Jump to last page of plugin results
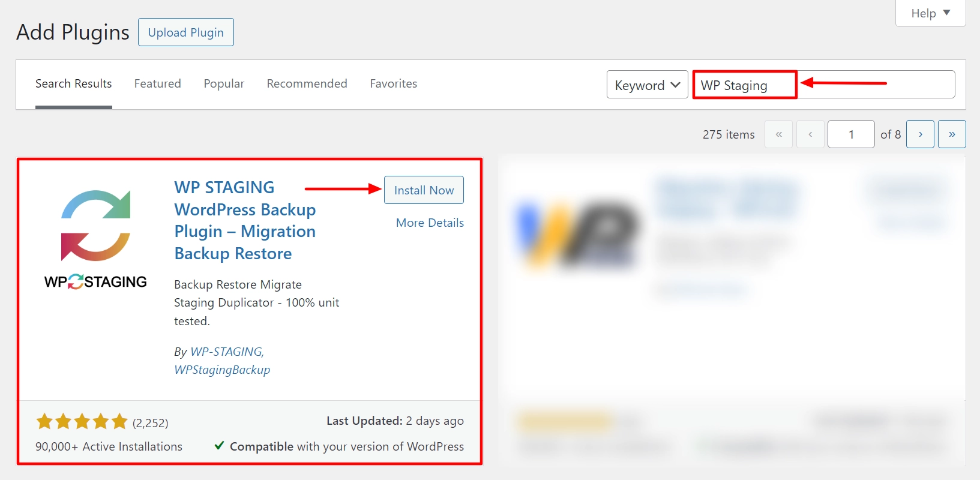The width and height of the screenshot is (980, 480). click(x=952, y=134)
